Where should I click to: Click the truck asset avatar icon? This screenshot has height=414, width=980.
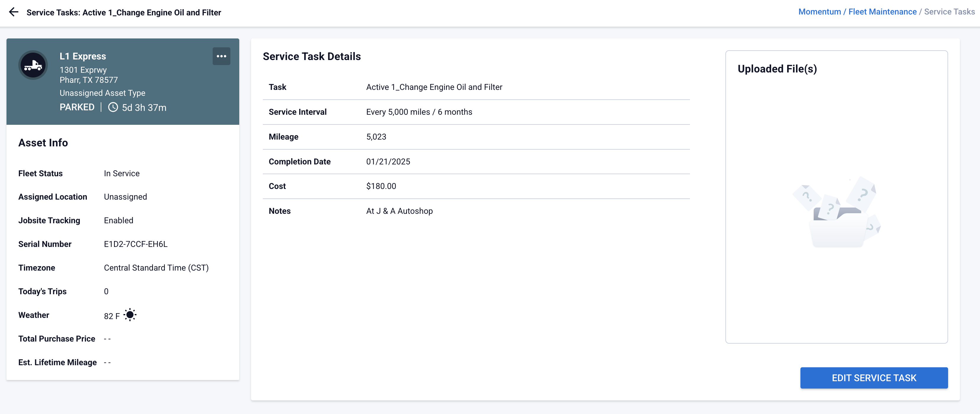(33, 65)
